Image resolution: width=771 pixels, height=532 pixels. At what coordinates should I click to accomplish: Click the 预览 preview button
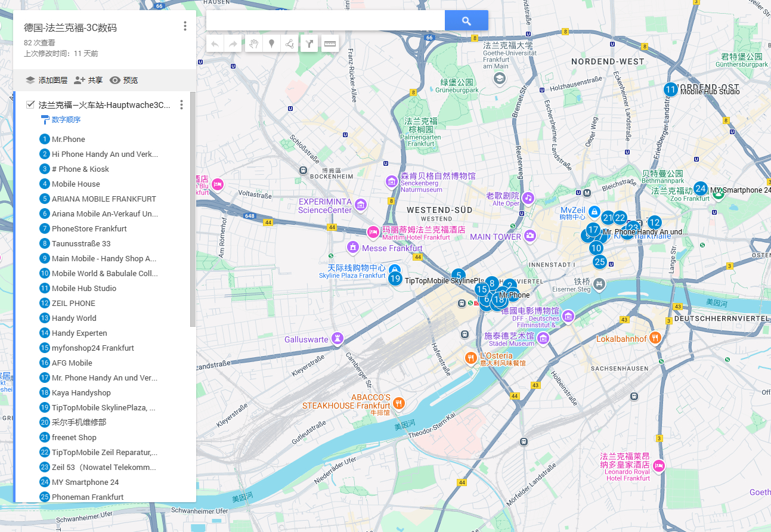tap(123, 81)
